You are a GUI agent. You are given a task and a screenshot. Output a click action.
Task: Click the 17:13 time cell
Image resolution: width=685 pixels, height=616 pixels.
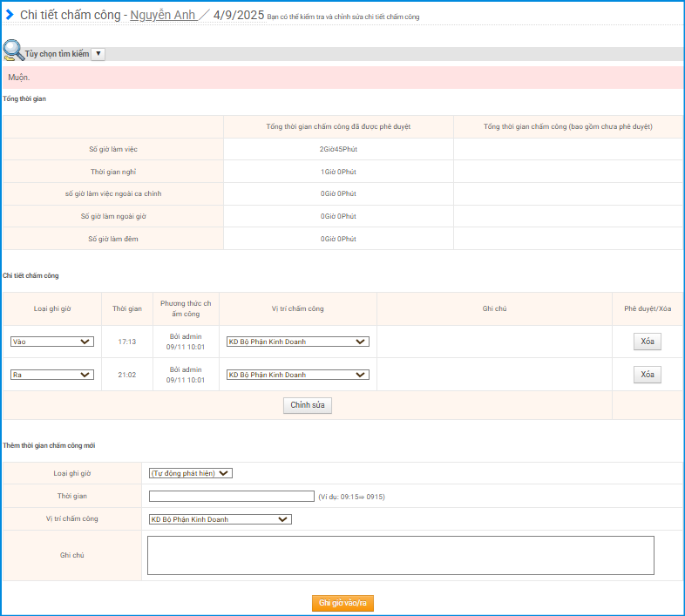coord(127,342)
